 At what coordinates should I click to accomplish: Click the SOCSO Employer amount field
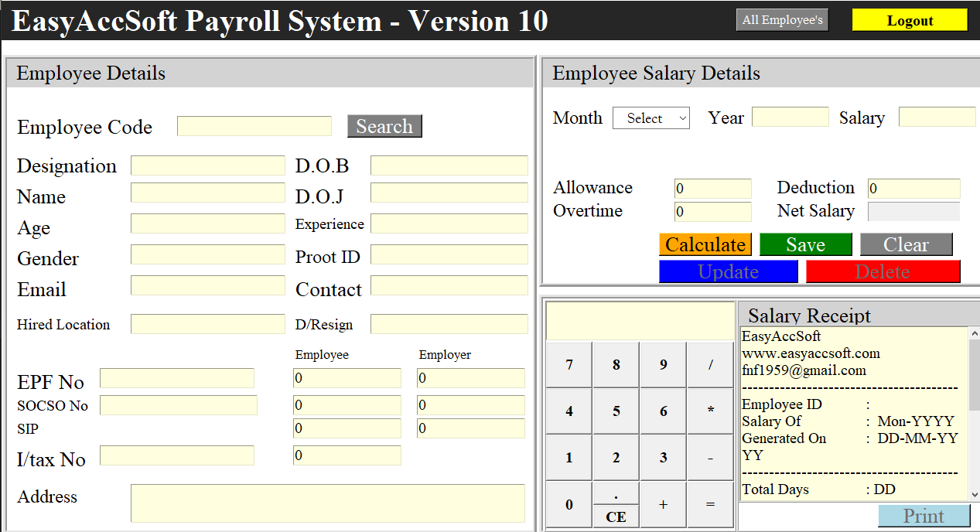471,405
